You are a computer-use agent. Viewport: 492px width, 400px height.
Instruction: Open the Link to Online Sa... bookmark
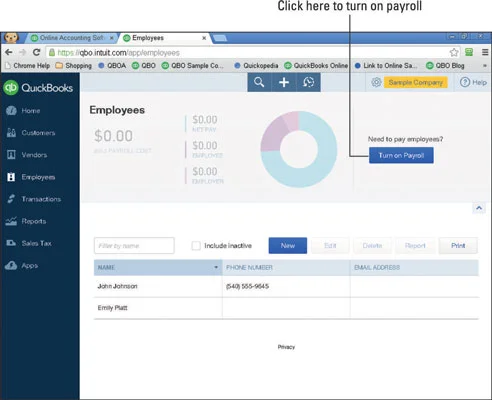pyautogui.click(x=386, y=66)
